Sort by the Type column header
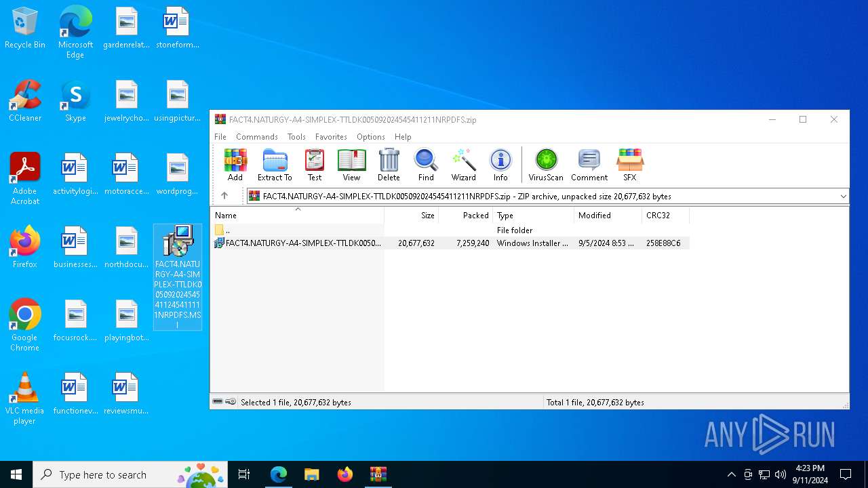 (534, 216)
